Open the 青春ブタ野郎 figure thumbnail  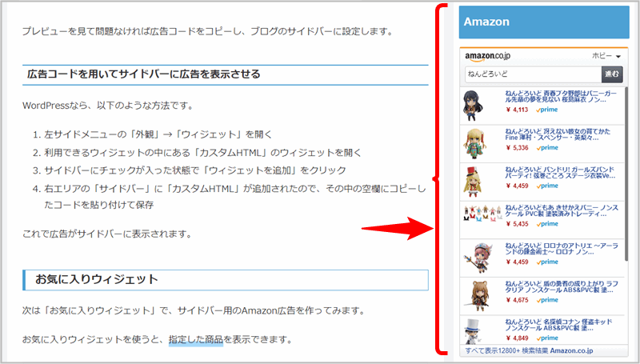(x=473, y=106)
